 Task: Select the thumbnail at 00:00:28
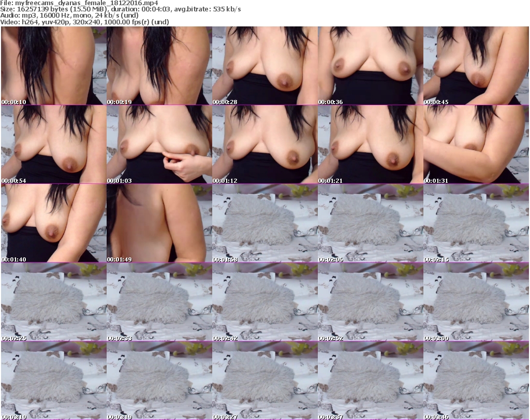click(264, 66)
